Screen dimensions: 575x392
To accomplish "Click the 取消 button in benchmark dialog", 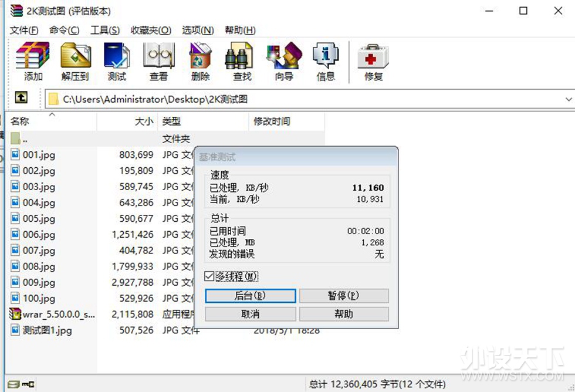I will pos(251,314).
